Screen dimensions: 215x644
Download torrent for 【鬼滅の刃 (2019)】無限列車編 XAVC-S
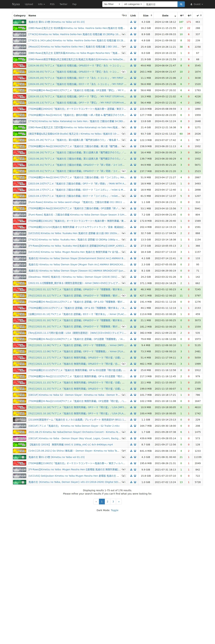click(x=131, y=445)
